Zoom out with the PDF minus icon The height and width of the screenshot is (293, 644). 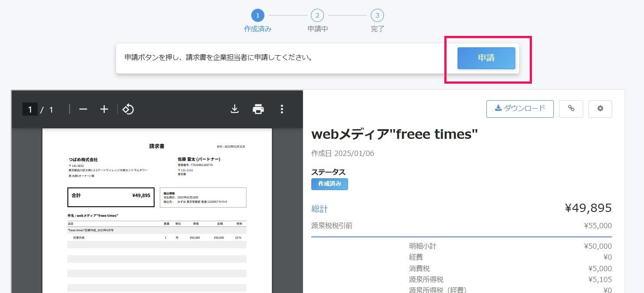[83, 109]
